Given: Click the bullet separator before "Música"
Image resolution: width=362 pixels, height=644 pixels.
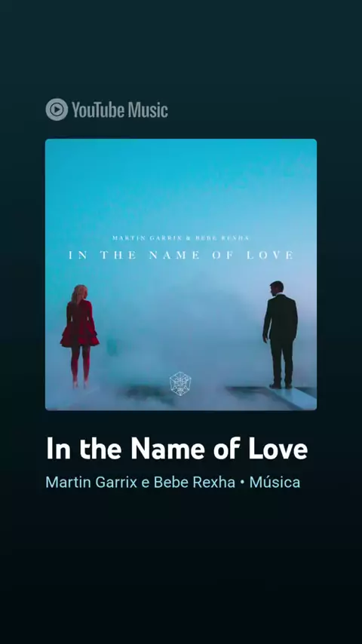Looking at the screenshot, I should (242, 483).
